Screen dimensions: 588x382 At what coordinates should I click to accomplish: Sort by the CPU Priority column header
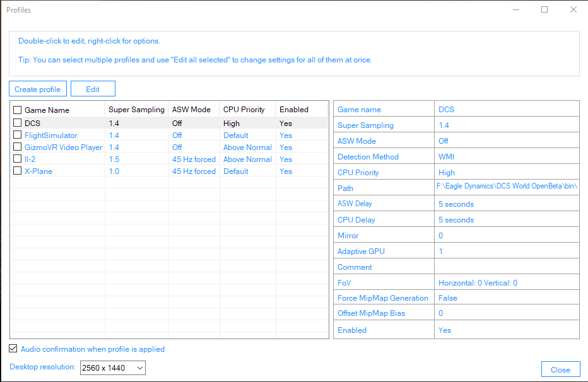(244, 109)
